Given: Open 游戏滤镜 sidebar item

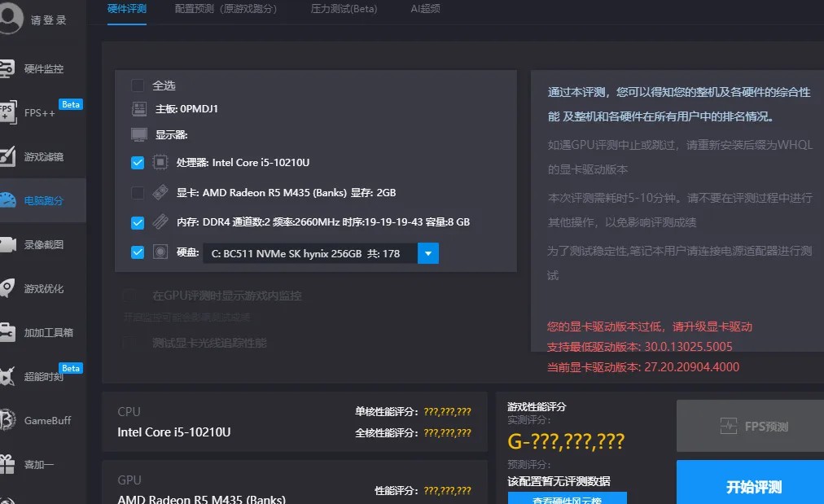Looking at the screenshot, I should pyautogui.click(x=43, y=156).
